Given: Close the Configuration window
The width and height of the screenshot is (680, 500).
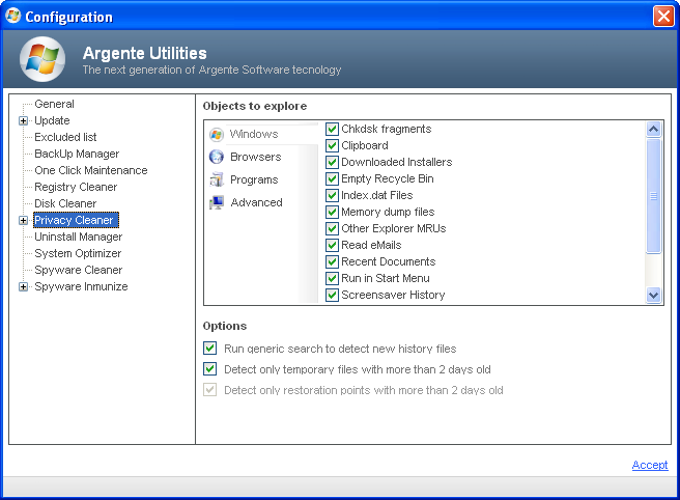Looking at the screenshot, I should click(664, 16).
